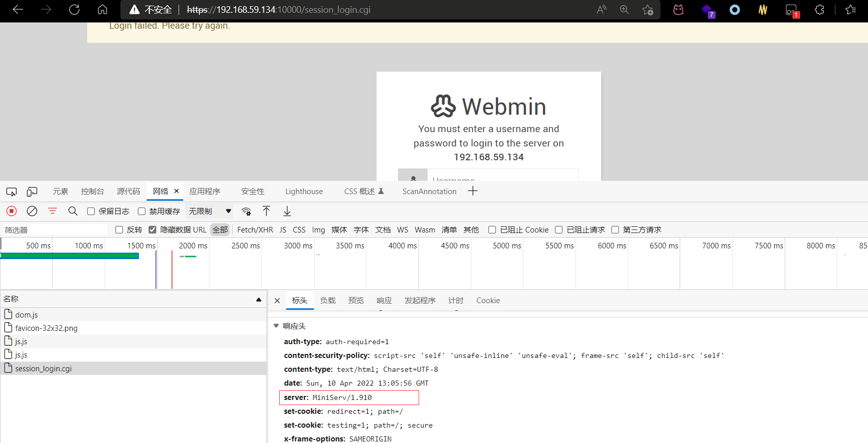The image size is (868, 443).
Task: Open browser home page icon
Action: pos(102,10)
